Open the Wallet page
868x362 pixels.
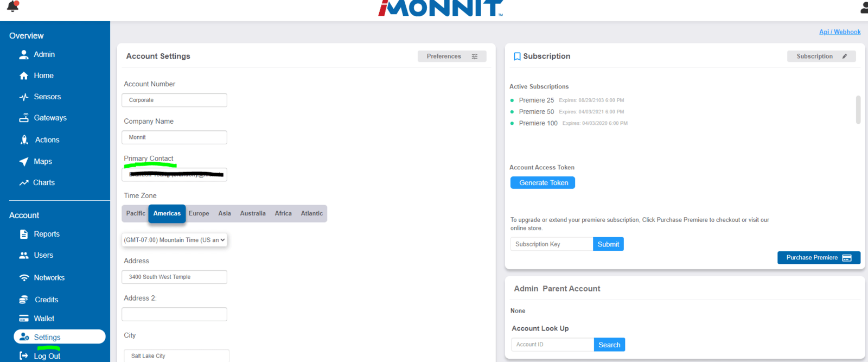43,319
